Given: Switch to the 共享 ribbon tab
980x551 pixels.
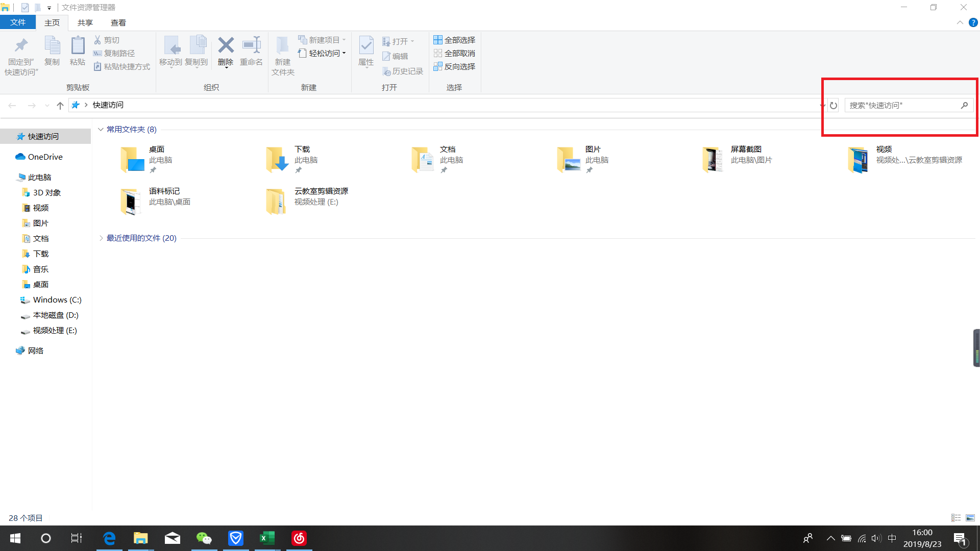Looking at the screenshot, I should tap(85, 22).
